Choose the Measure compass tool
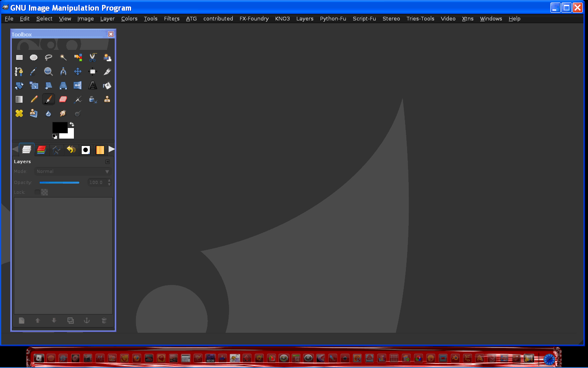588x368 pixels. (x=63, y=72)
